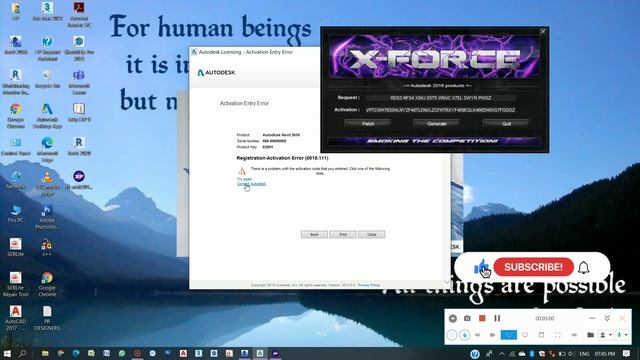Viewport: 640px width, 360px height.
Task: Click the Close button in Autodesk dialog
Action: [x=371, y=234]
